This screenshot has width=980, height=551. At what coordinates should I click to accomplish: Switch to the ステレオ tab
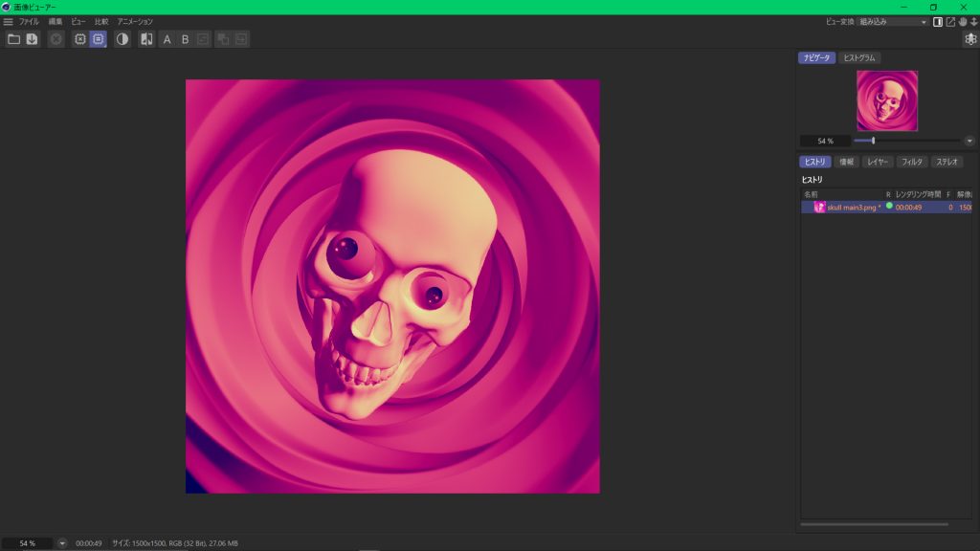[x=947, y=162]
